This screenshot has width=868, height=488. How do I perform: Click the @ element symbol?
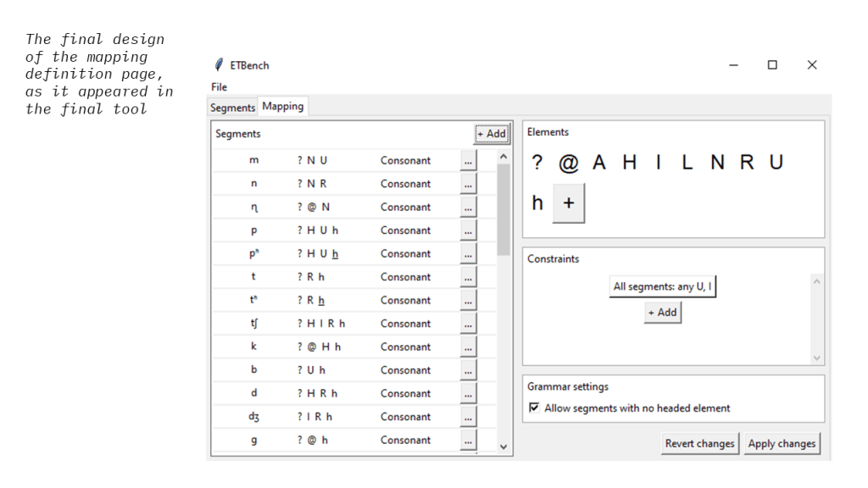tap(567, 164)
